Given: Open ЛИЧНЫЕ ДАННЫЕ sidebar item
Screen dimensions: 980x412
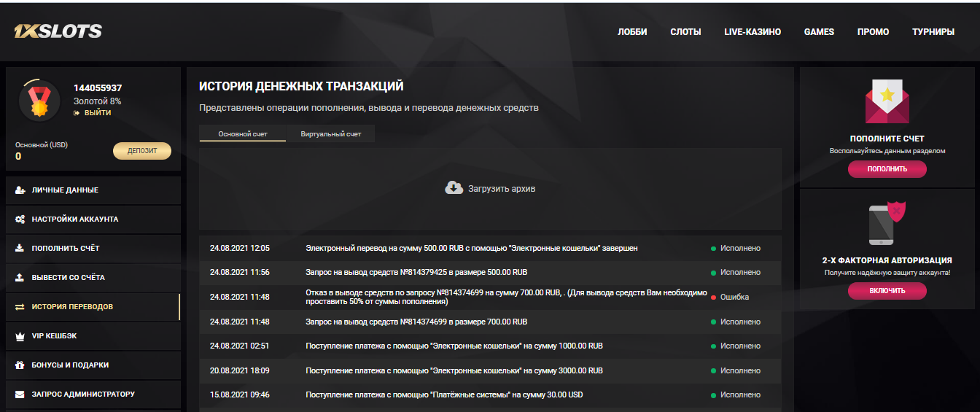Looking at the screenshot, I should pyautogui.click(x=93, y=190).
